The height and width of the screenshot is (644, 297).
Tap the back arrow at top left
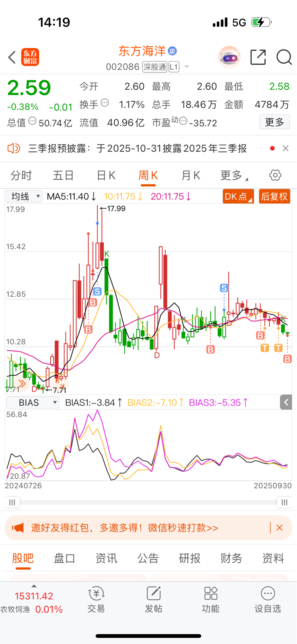(12, 57)
